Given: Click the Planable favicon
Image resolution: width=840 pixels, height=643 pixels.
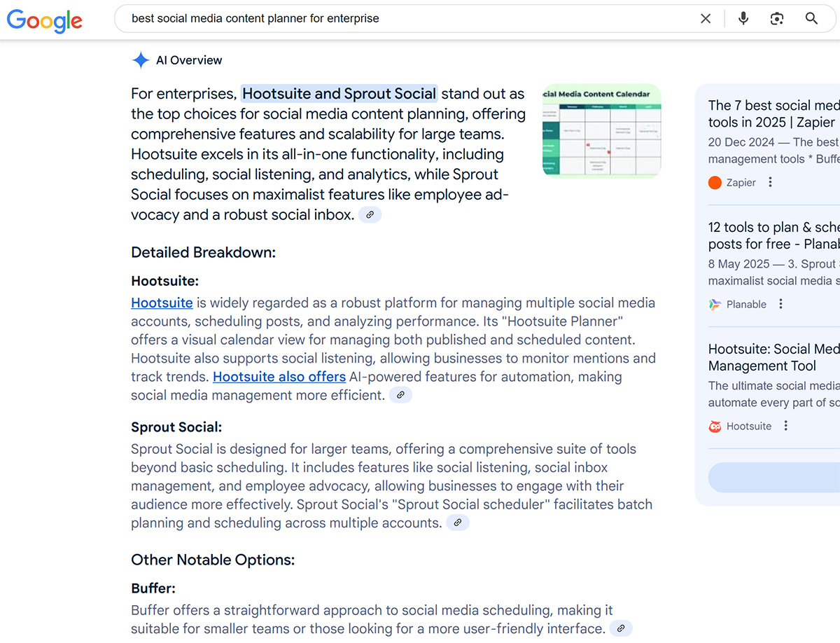Looking at the screenshot, I should click(715, 305).
